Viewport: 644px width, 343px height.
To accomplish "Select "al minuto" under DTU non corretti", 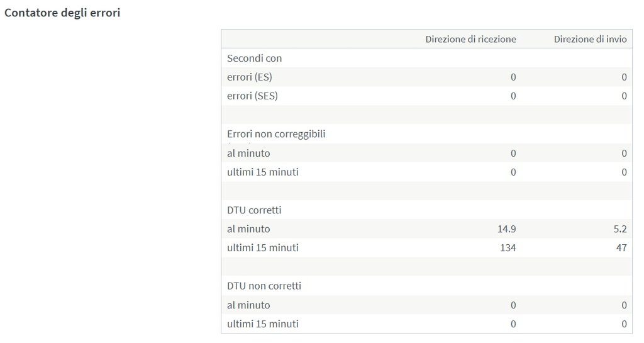I will coord(248,305).
